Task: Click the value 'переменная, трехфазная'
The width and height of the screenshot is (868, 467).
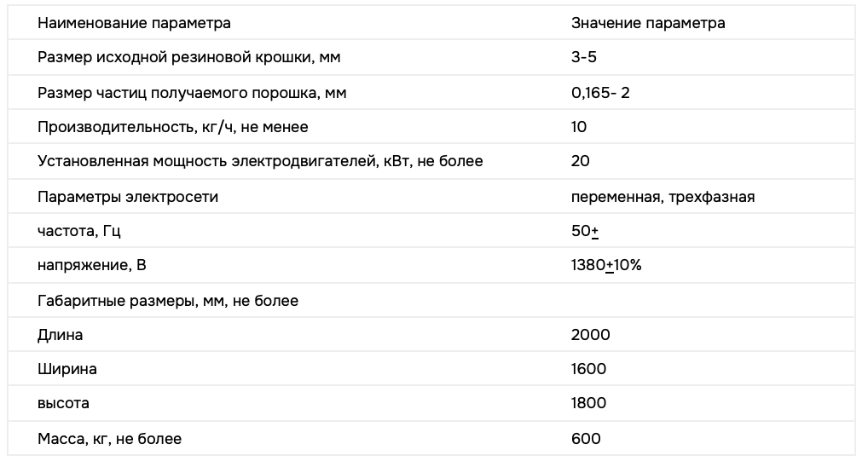Action: [x=663, y=197]
